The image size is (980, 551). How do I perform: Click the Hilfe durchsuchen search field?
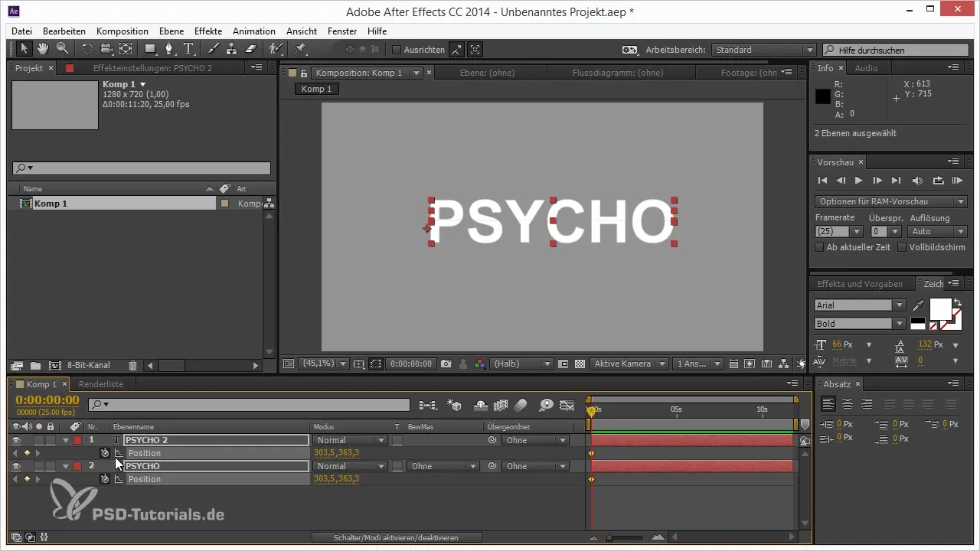[894, 50]
